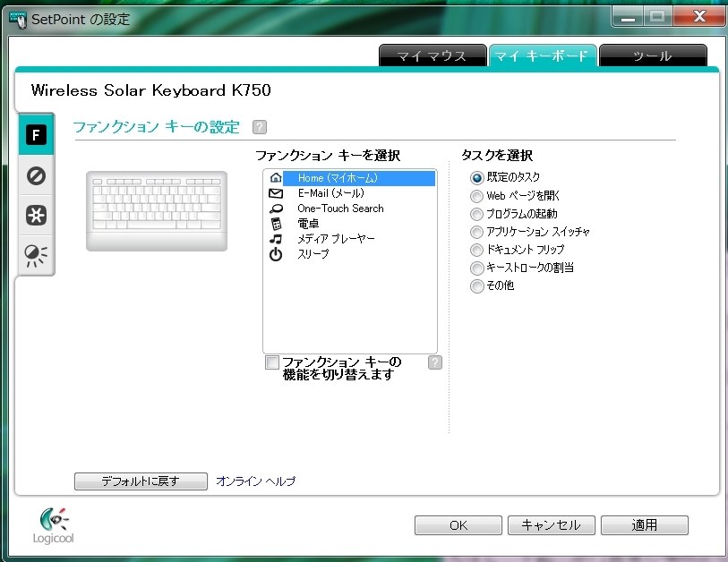This screenshot has height=562, width=728.
Task: Select the Web ページを開く radio option
Action: pos(475,195)
